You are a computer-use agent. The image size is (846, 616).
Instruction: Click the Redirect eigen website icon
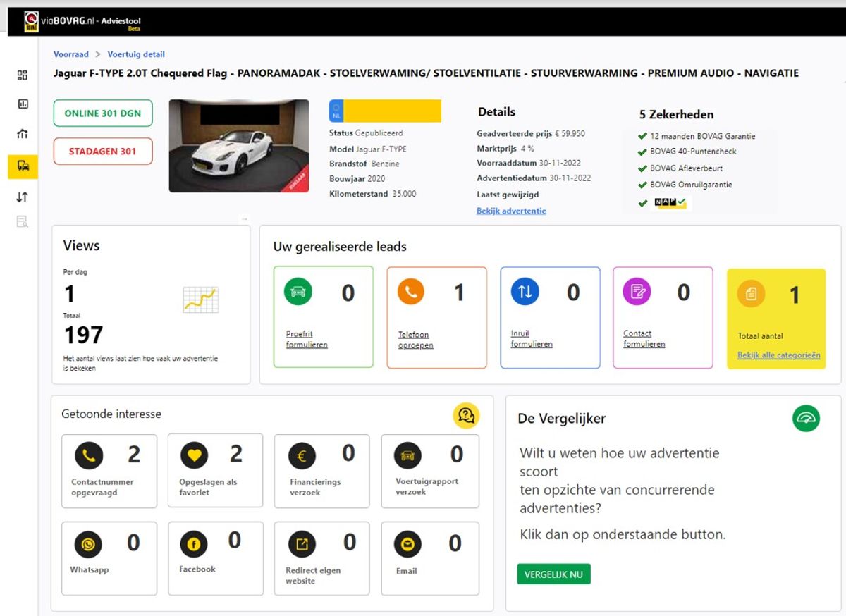[x=302, y=544]
